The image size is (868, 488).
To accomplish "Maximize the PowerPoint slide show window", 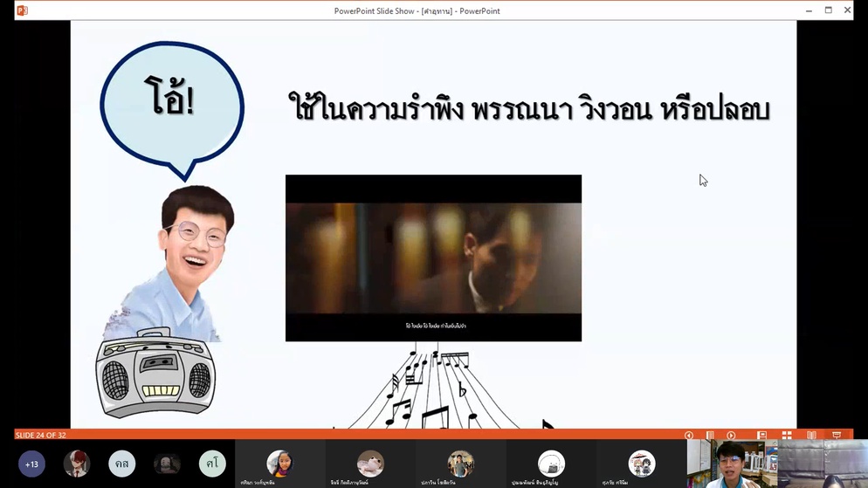I will [x=828, y=10].
